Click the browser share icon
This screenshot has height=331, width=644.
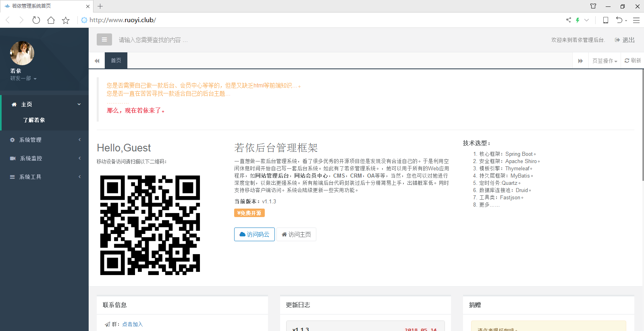tap(569, 20)
